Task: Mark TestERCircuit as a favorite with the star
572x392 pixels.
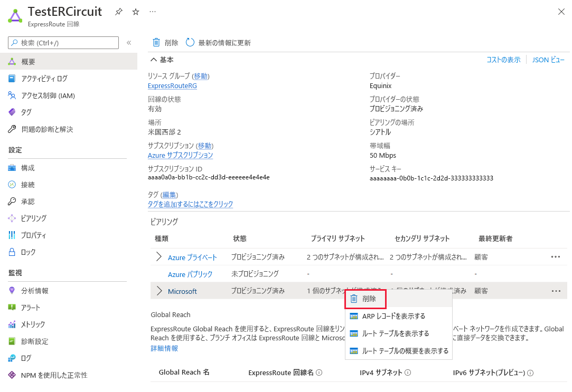Action: [x=136, y=12]
